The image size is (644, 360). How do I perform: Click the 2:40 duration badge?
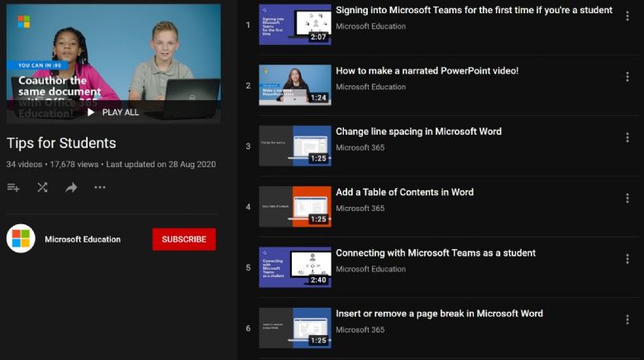coord(319,280)
